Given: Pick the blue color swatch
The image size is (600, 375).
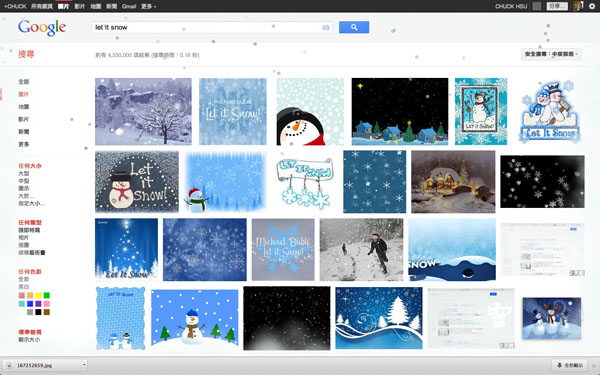Looking at the screenshot, I should 30,304.
